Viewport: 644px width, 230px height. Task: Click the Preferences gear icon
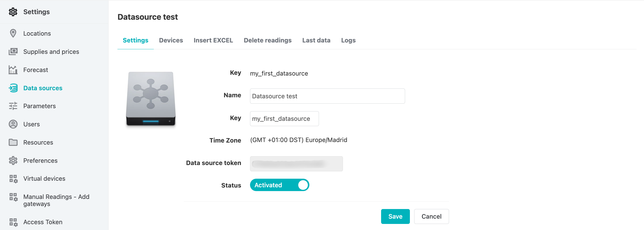pos(13,160)
